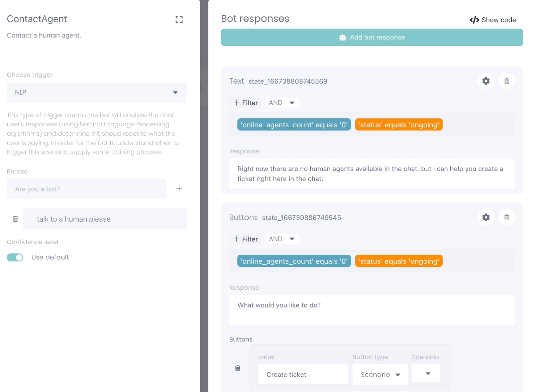Delete the Text response with trash icon
Viewport: 535px width, 392px height.
tap(506, 81)
